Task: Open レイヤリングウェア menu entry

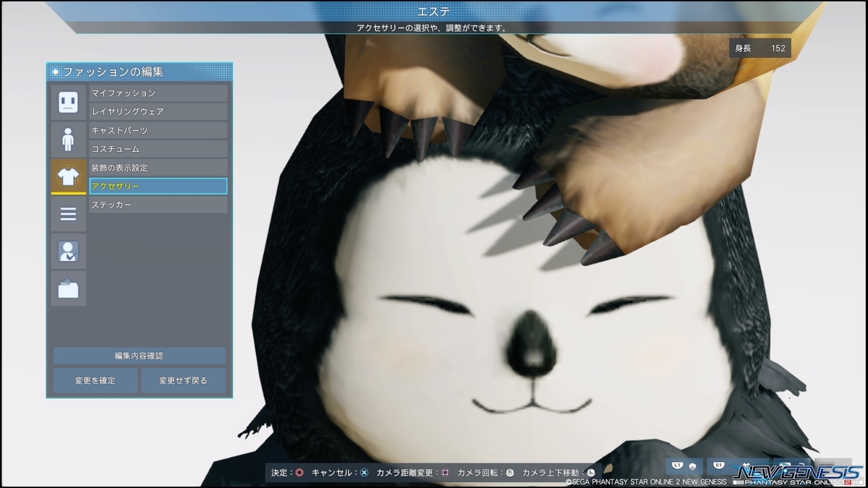Action: 158,111
